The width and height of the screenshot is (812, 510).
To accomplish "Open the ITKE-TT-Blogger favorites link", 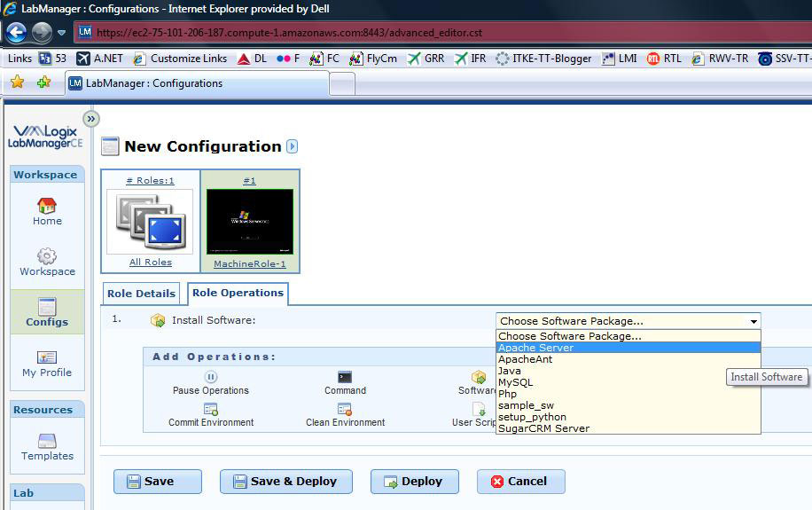I will [543, 59].
